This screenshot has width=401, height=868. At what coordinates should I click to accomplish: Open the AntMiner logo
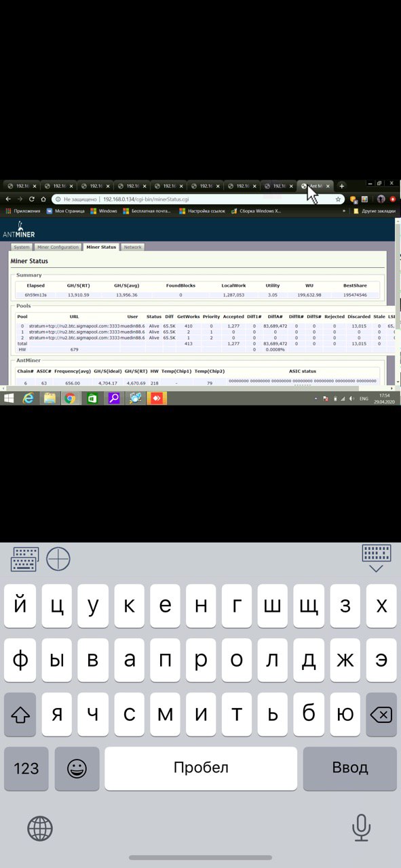pos(19,229)
